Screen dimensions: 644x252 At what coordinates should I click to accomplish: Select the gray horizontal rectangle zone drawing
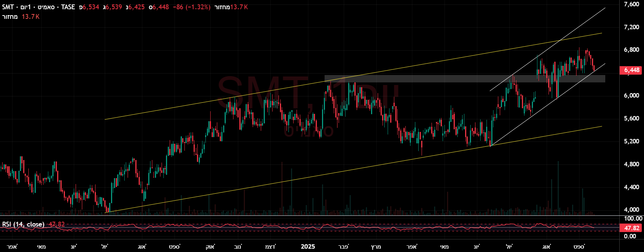point(465,79)
